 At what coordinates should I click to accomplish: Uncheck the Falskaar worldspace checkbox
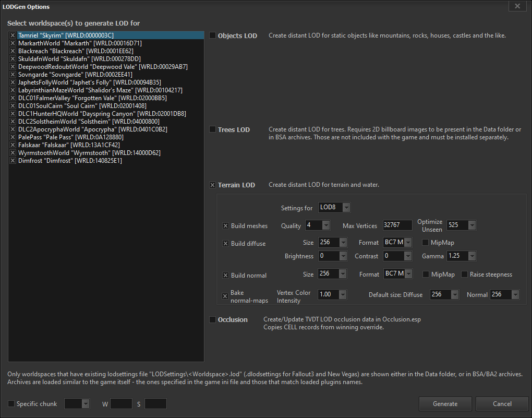coord(13,145)
